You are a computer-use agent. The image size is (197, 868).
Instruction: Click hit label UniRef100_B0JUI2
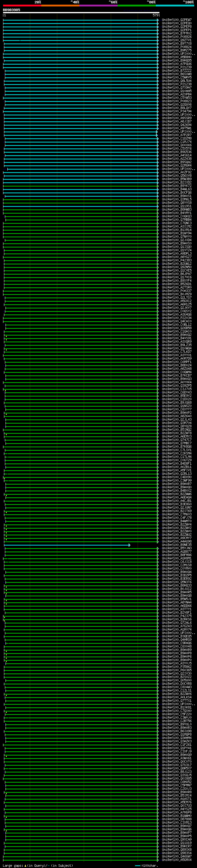177,589
